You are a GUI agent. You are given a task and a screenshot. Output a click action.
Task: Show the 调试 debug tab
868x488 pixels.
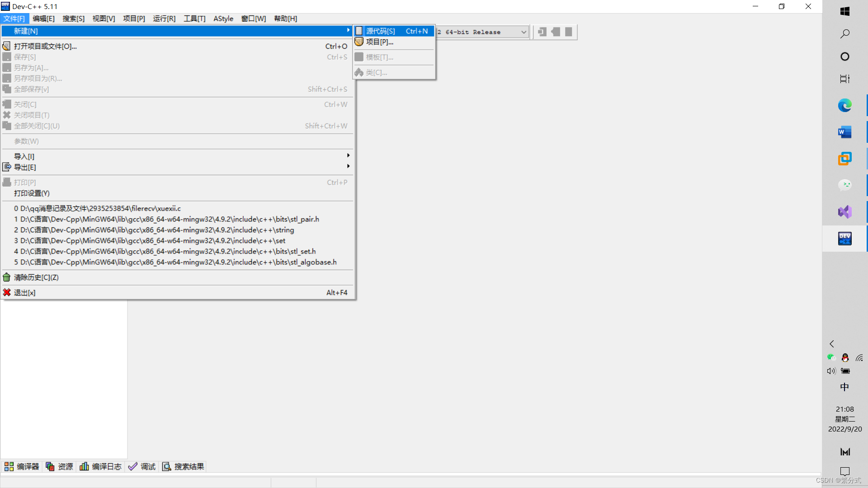click(142, 466)
